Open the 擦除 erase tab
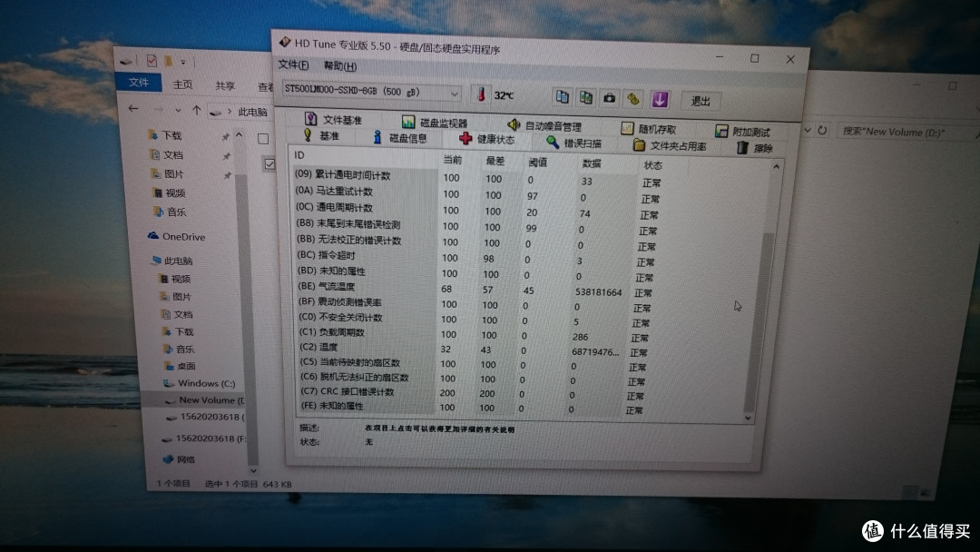 755,148
